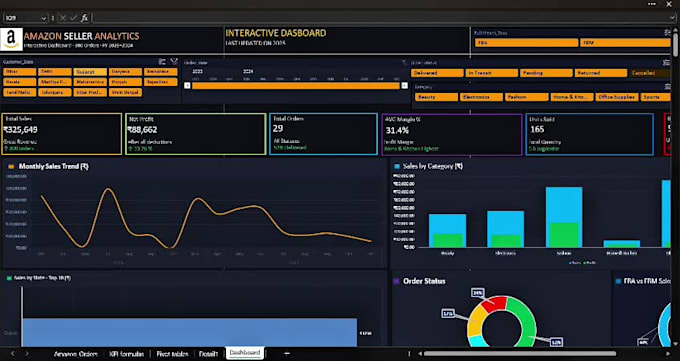
Task: Open the Name Box dropdown arrow
Action: point(43,18)
